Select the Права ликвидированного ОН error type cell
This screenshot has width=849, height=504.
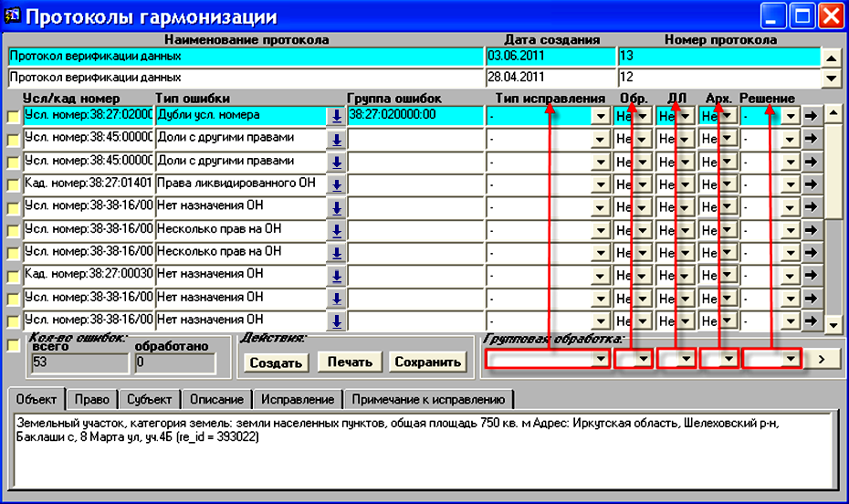click(x=241, y=184)
